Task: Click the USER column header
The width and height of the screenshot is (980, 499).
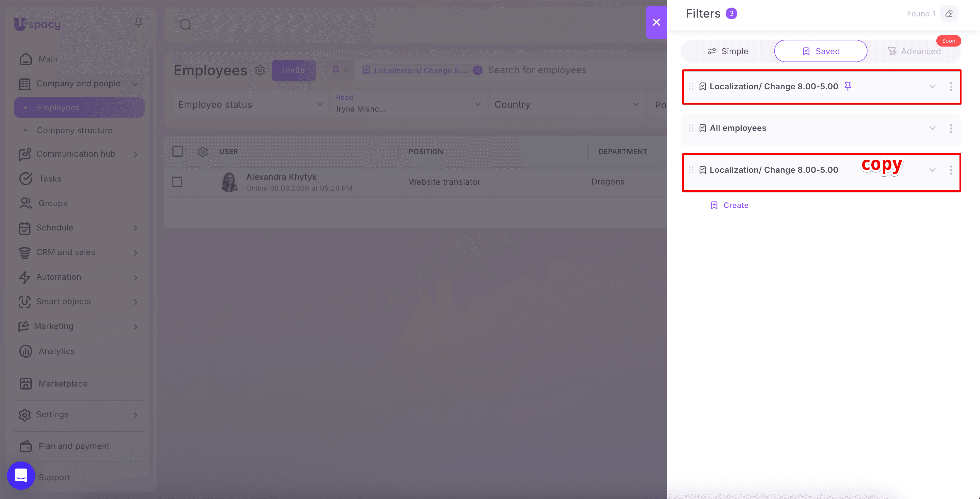Action: click(228, 152)
